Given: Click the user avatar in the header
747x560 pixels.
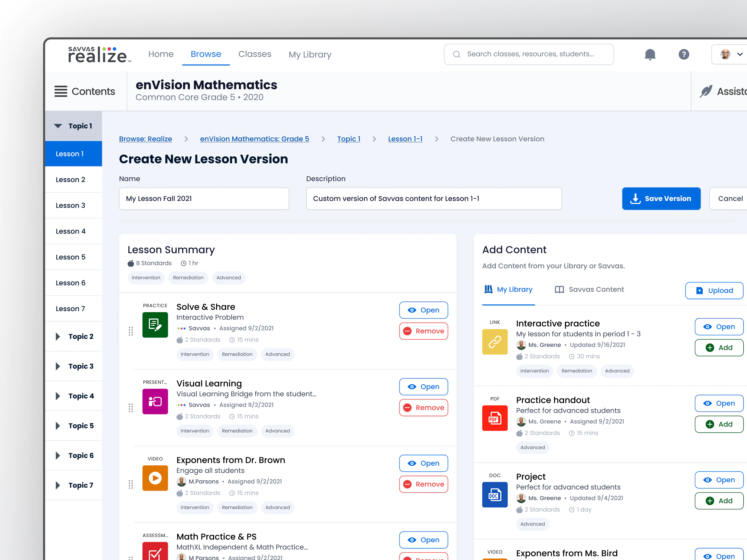Looking at the screenshot, I should 725,54.
